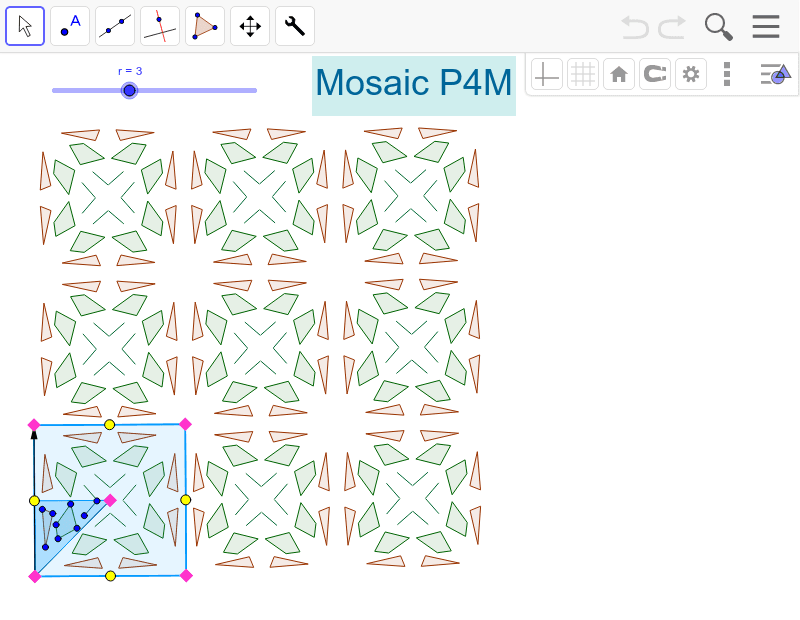Click the pink bottom-left corner point of square

[35, 577]
